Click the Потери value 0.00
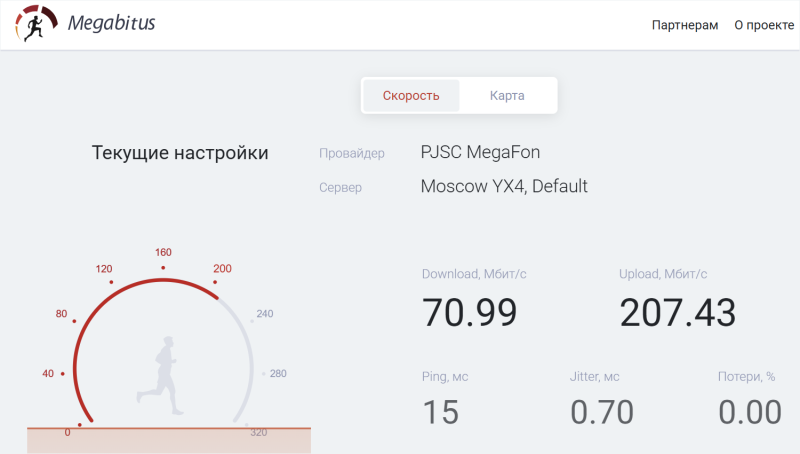800x454 pixels. pyautogui.click(x=750, y=412)
